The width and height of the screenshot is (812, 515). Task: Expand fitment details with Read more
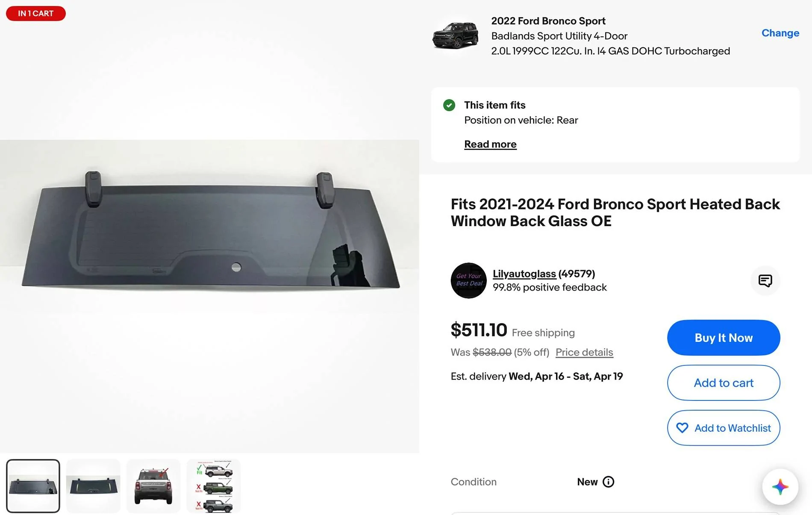[x=490, y=144]
